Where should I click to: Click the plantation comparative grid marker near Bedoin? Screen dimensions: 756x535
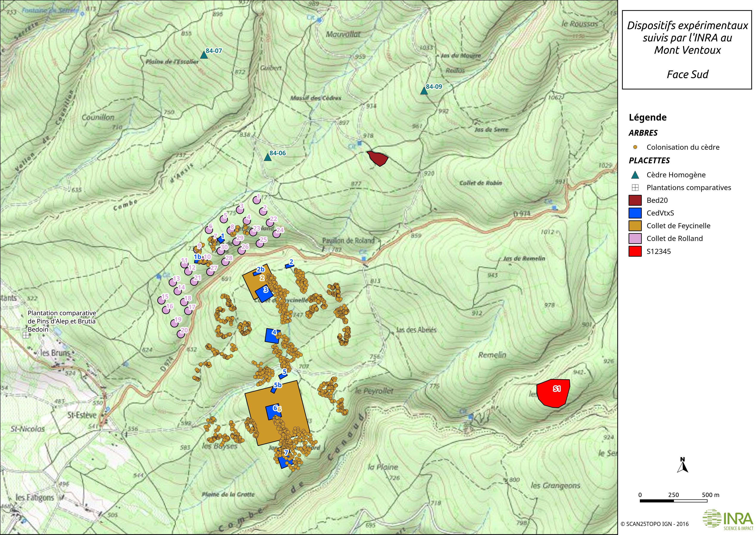26,335
